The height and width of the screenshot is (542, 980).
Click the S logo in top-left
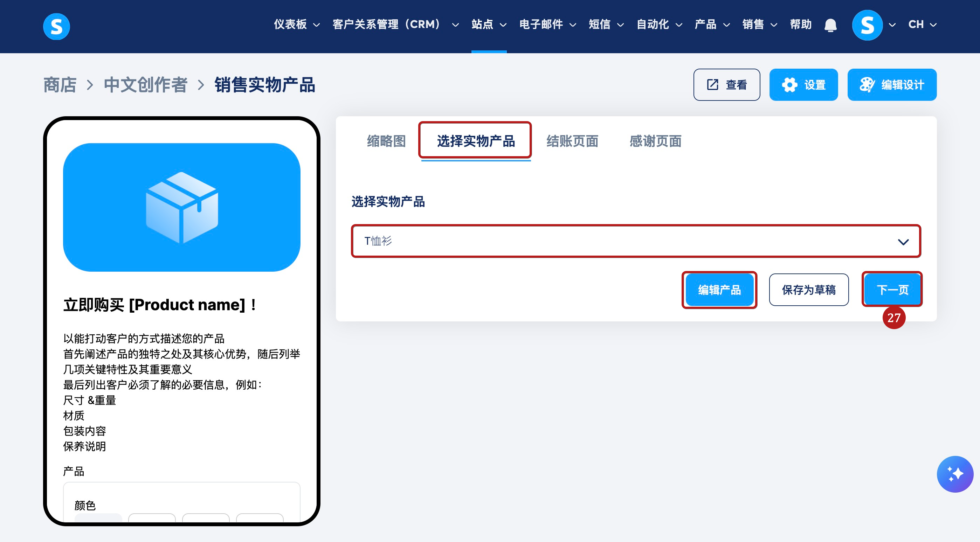click(x=56, y=26)
